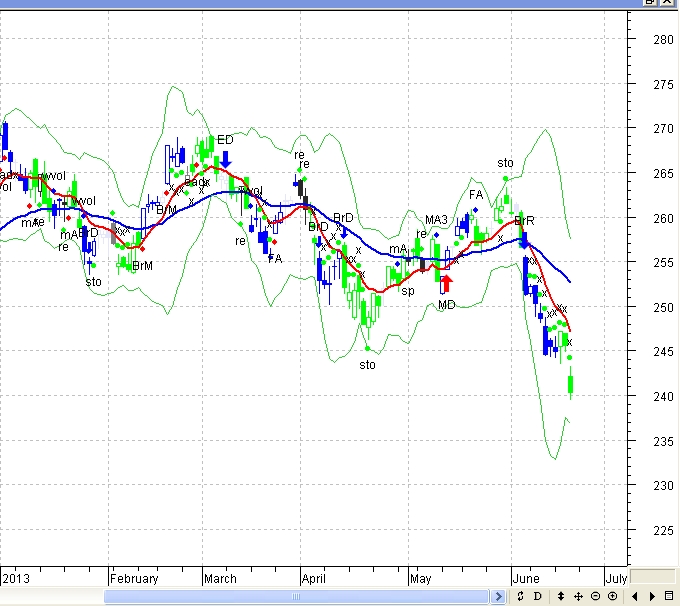
Task: Click the horizontal scrollbar thumb below the chart
Action: pos(297,596)
